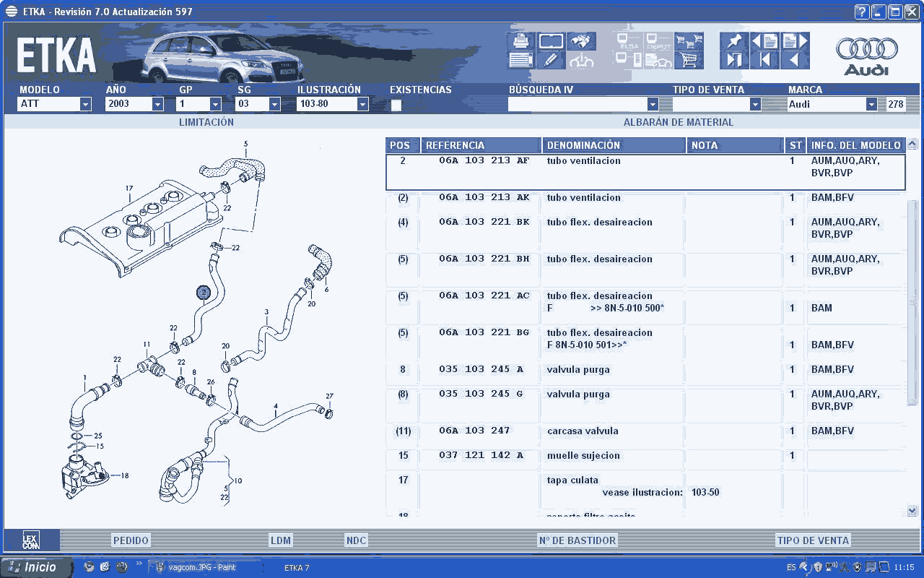Screen dimensions: 924x578
Task: Click illustration reference 103-50
Action: pyautogui.click(x=705, y=493)
